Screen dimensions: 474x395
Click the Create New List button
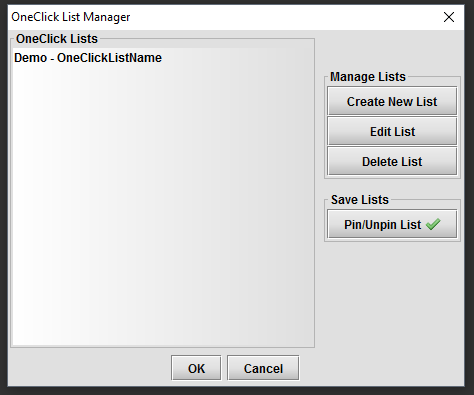tap(392, 101)
